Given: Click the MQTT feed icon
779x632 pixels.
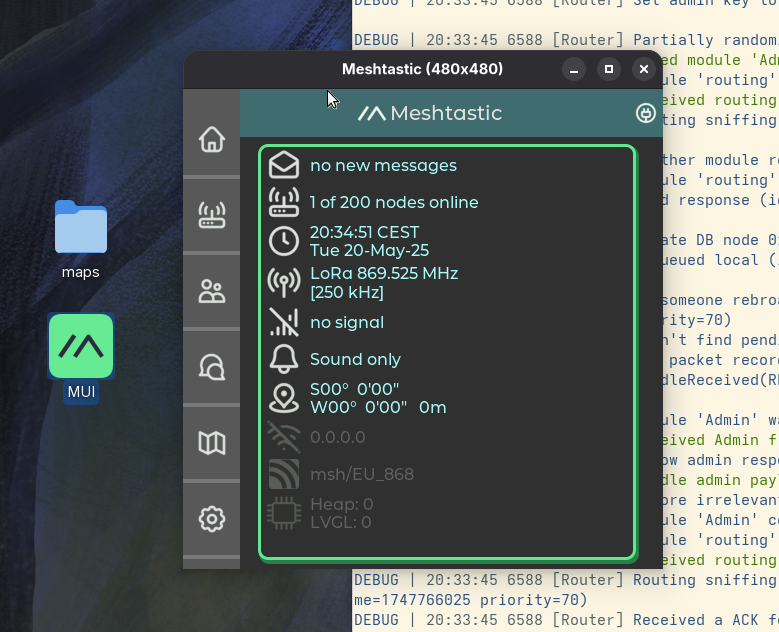Looking at the screenshot, I should pyautogui.click(x=284, y=474).
